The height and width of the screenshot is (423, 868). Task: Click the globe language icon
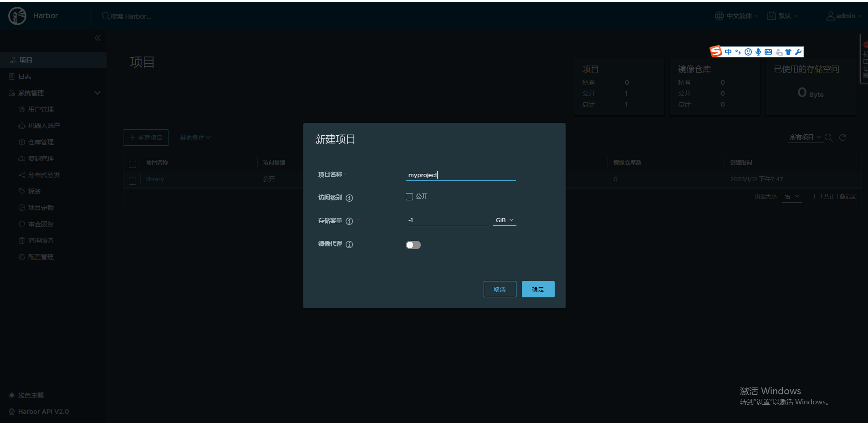[719, 16]
